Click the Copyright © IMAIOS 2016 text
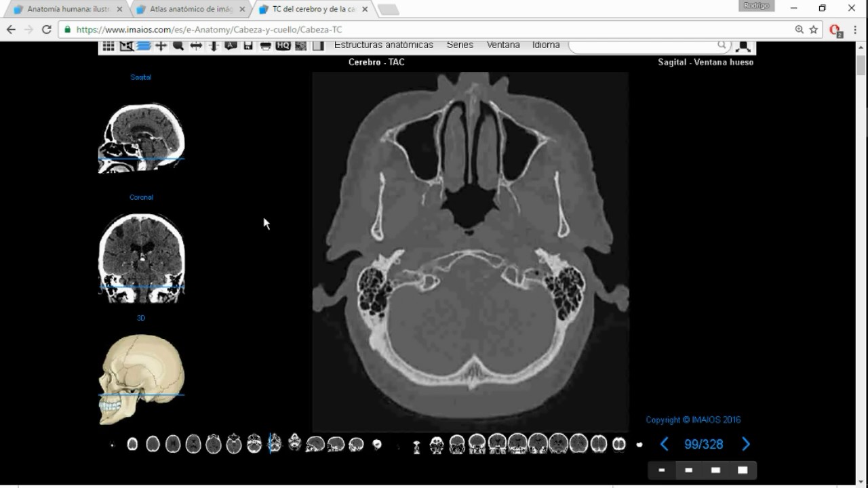The height and width of the screenshot is (488, 868). pos(693,420)
